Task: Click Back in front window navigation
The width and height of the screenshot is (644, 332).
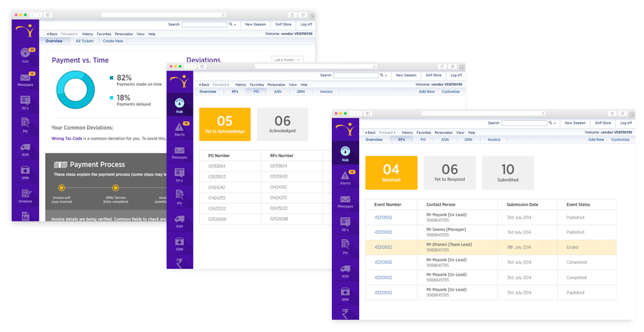Action: pyautogui.click(x=371, y=133)
